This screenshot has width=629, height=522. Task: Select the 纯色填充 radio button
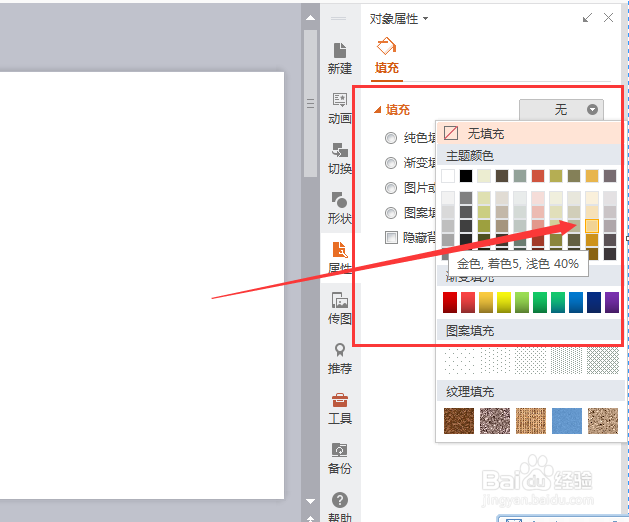pyautogui.click(x=391, y=138)
